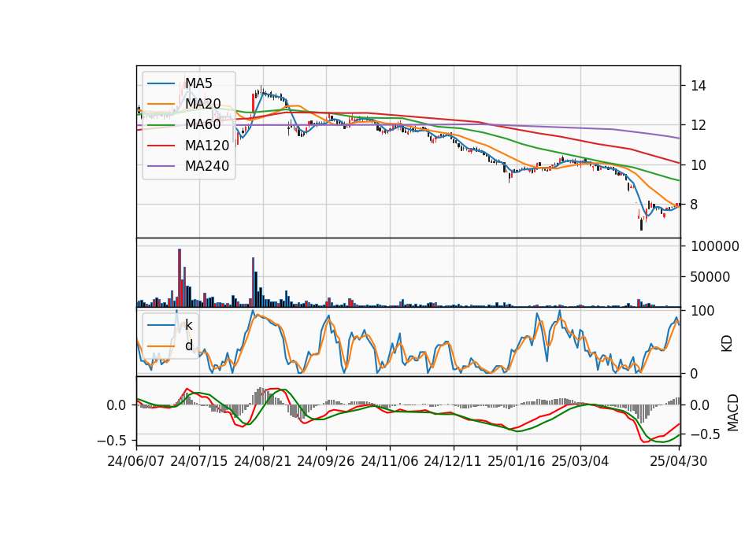Click the purple MA240 legend line sample
Viewport: 756px width, 543px height.
(x=161, y=166)
